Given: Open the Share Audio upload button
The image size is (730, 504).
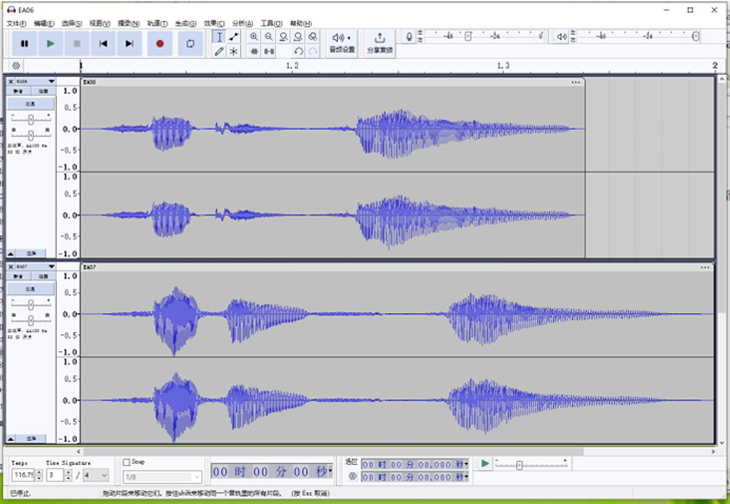Looking at the screenshot, I should coord(379,41).
